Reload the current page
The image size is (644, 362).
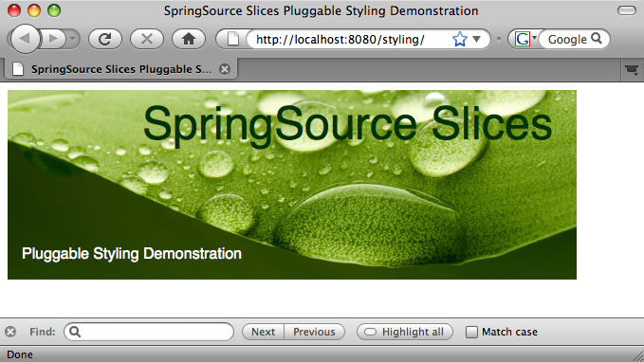point(105,39)
